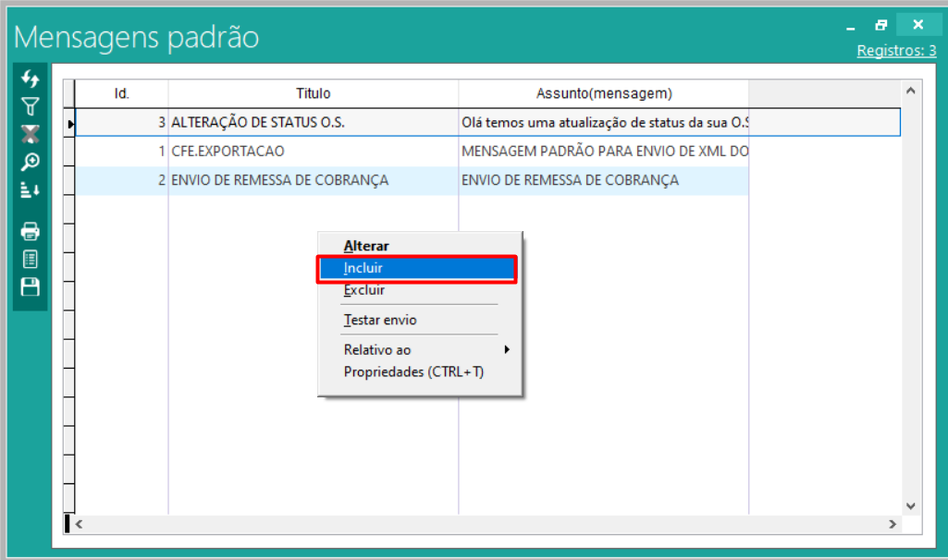Image resolution: width=948 pixels, height=560 pixels.
Task: Click the clear filter icon with X
Action: (30, 134)
